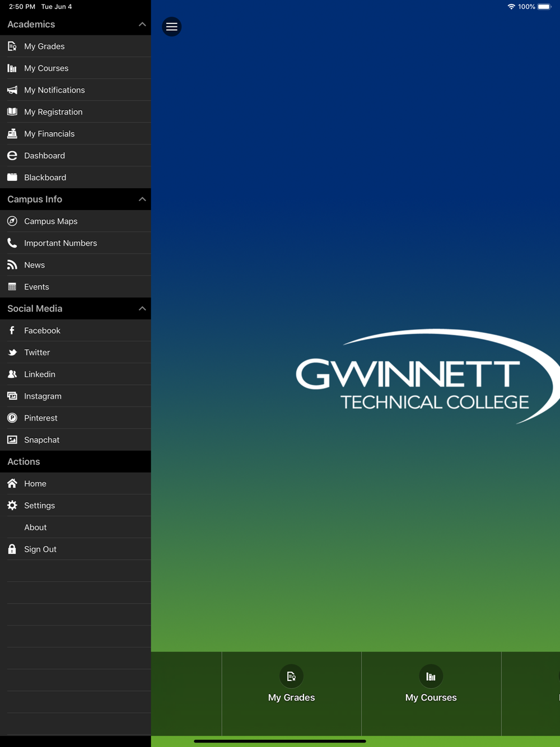The height and width of the screenshot is (747, 560).
Task: Click the News RSS feed icon
Action: pyautogui.click(x=12, y=265)
